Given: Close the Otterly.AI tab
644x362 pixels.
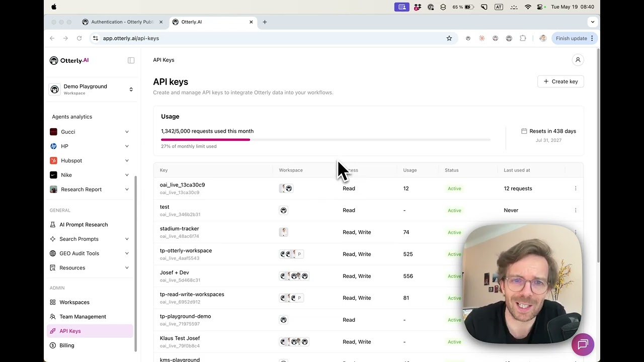Looking at the screenshot, I should [251, 22].
